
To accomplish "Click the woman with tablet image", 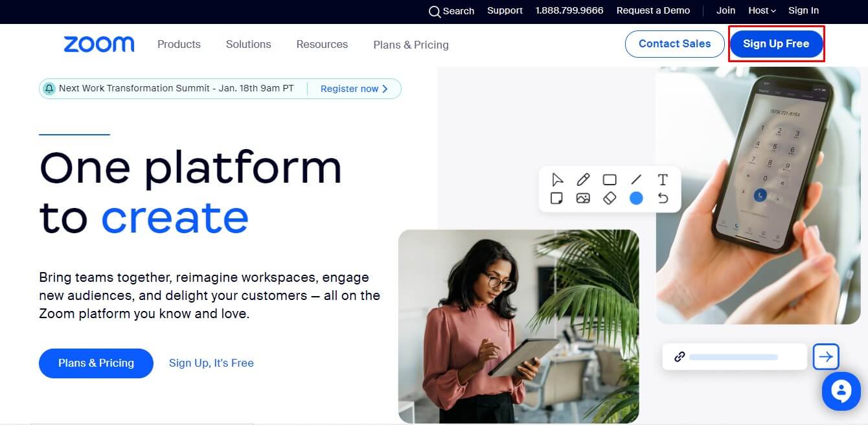I will click(x=518, y=326).
